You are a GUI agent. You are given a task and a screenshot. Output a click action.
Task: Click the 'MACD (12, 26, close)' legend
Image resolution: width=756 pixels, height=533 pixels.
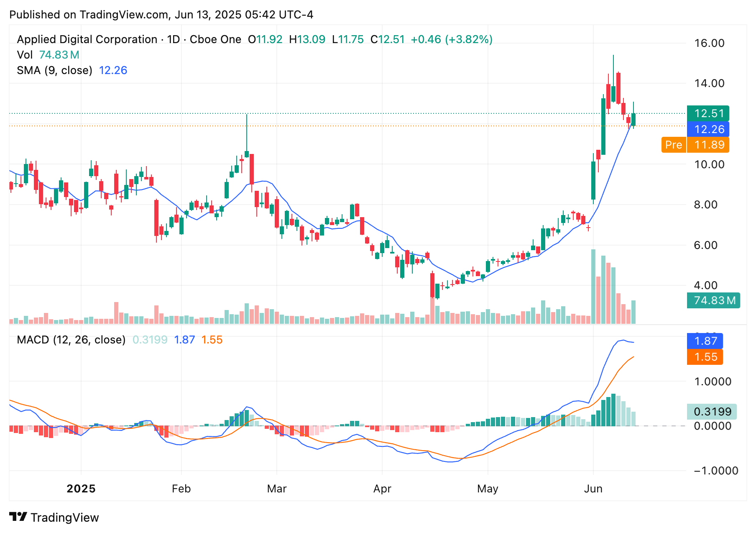(71, 340)
